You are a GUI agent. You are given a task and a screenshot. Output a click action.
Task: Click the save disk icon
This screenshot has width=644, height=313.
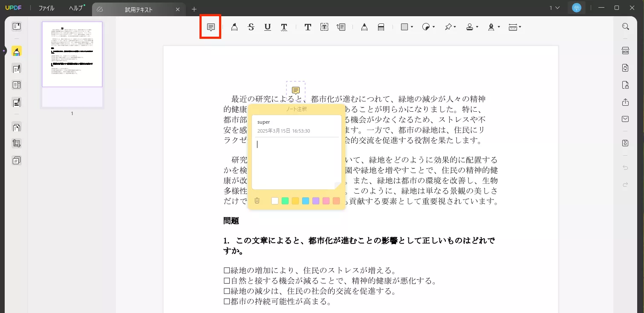click(x=626, y=143)
